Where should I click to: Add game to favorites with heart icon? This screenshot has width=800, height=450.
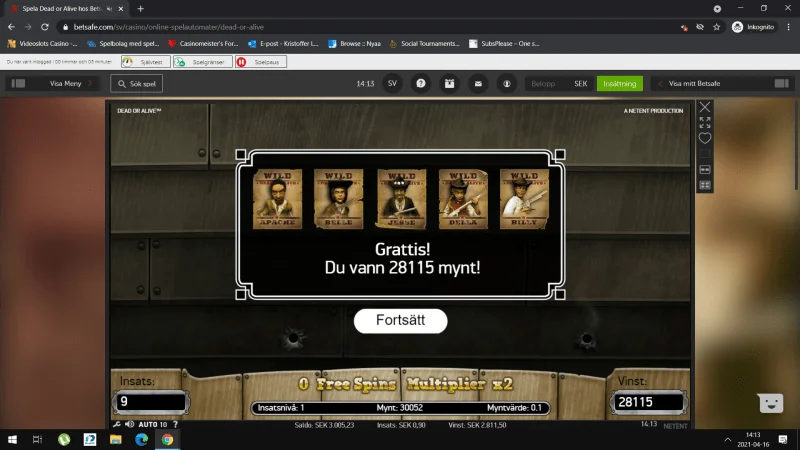(705, 138)
